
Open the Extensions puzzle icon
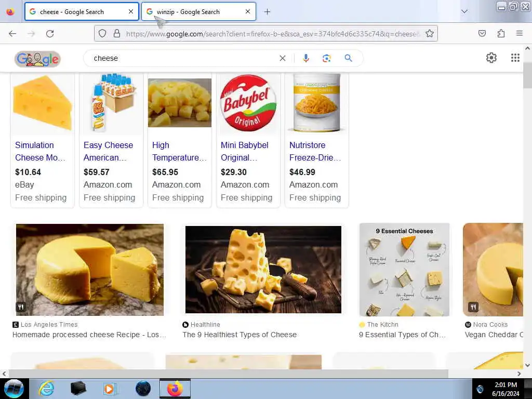click(x=501, y=34)
